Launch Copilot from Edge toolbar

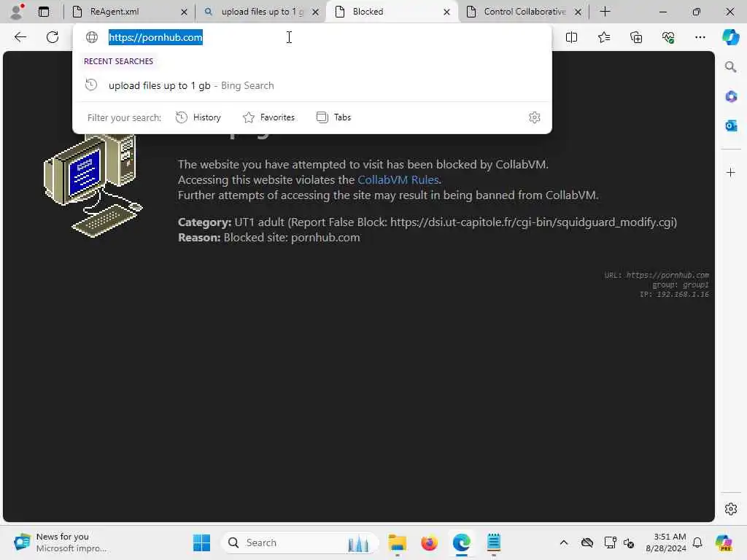click(x=730, y=37)
